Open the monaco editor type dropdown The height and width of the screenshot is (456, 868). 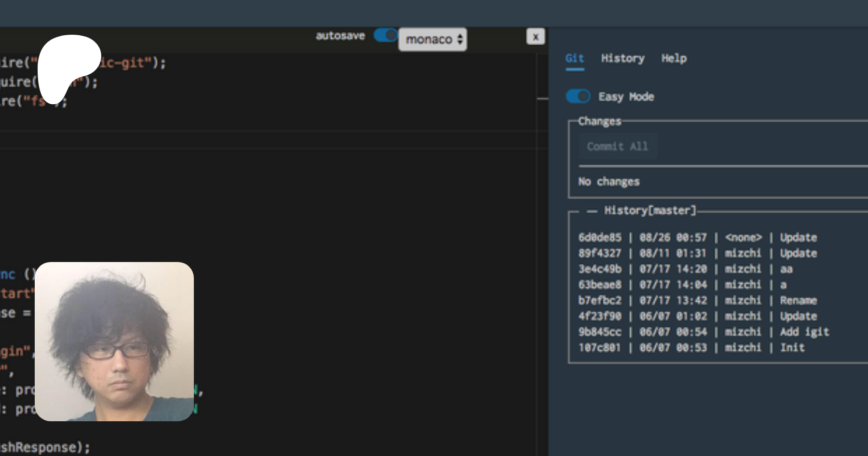click(x=433, y=39)
